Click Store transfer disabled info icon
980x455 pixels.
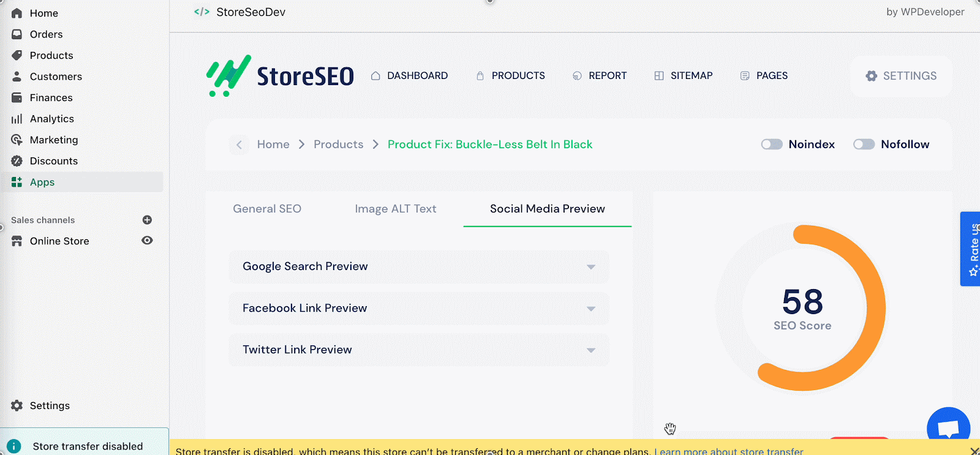click(x=13, y=446)
